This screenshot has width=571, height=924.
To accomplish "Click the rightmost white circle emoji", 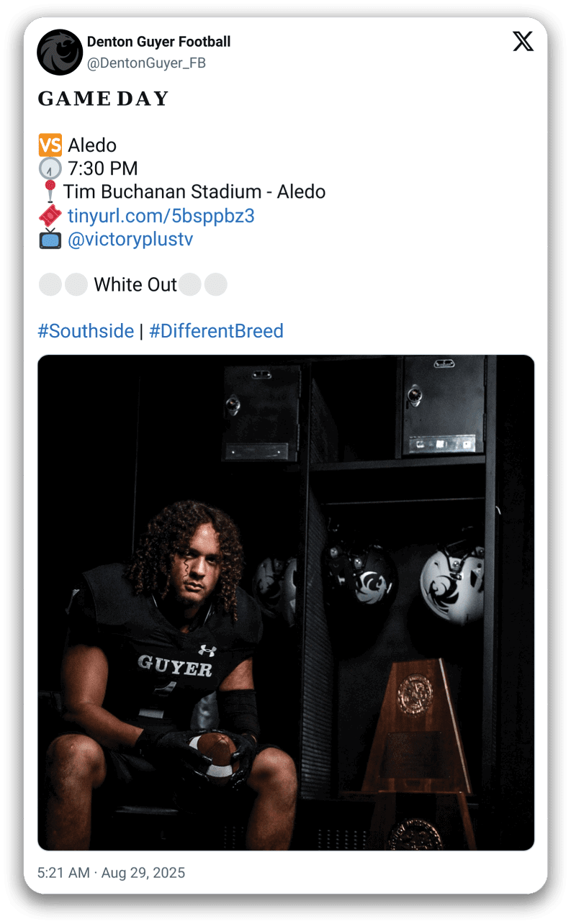I will (x=215, y=285).
